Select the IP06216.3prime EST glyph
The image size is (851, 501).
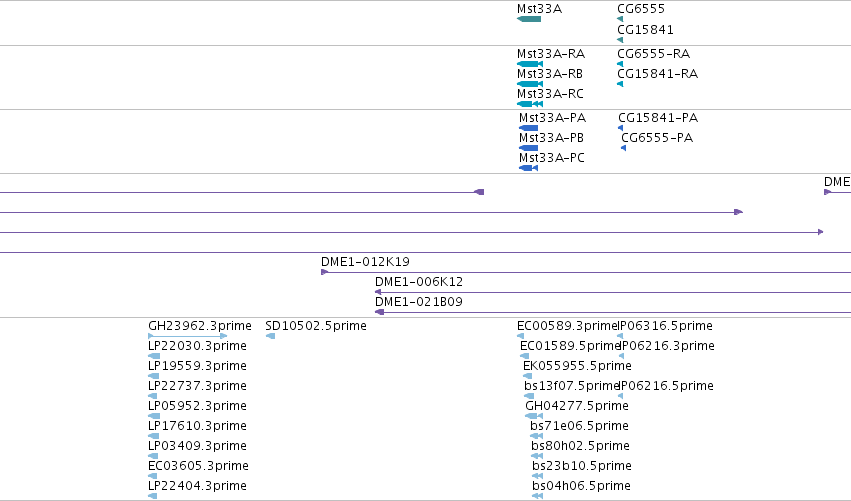point(621,356)
